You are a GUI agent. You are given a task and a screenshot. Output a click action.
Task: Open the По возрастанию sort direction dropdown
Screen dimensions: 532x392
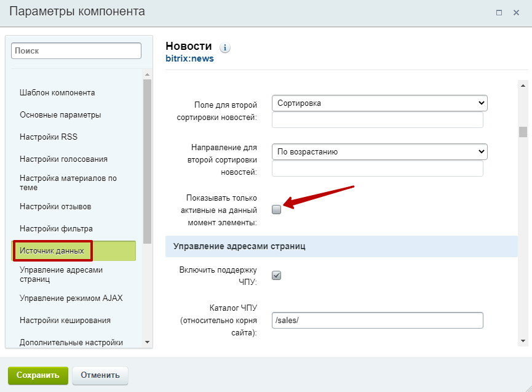point(379,152)
